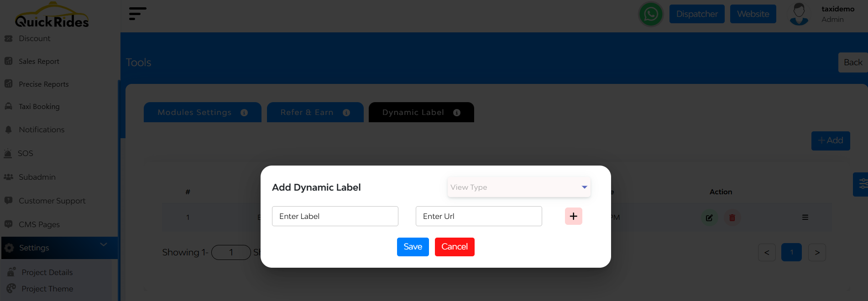This screenshot has height=301, width=868.
Task: Open the View Type dropdown
Action: pos(519,187)
